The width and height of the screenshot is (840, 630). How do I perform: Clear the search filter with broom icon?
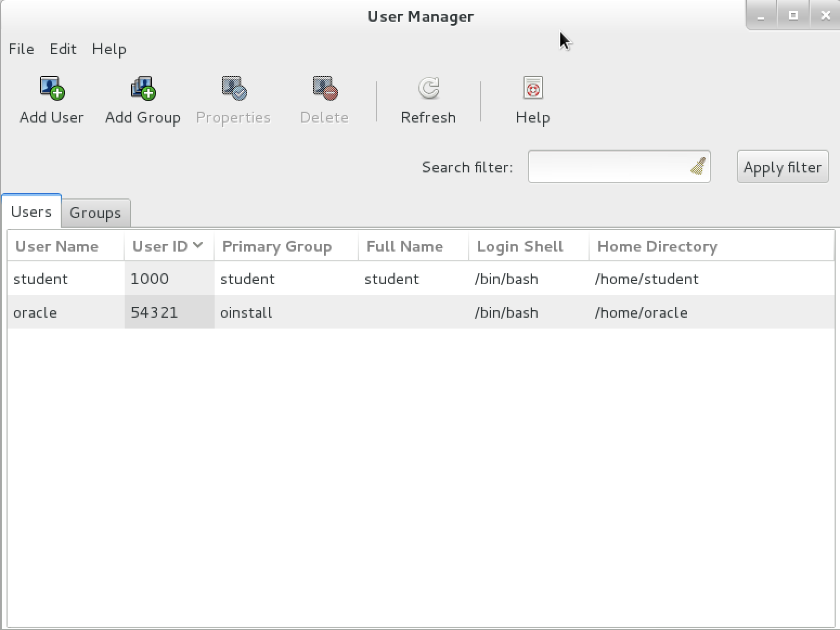click(x=697, y=166)
